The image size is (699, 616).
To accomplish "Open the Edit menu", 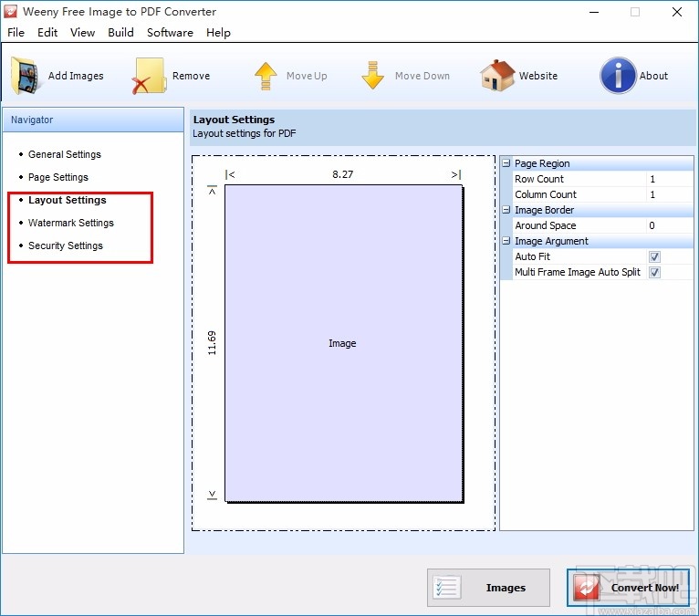I will [47, 33].
